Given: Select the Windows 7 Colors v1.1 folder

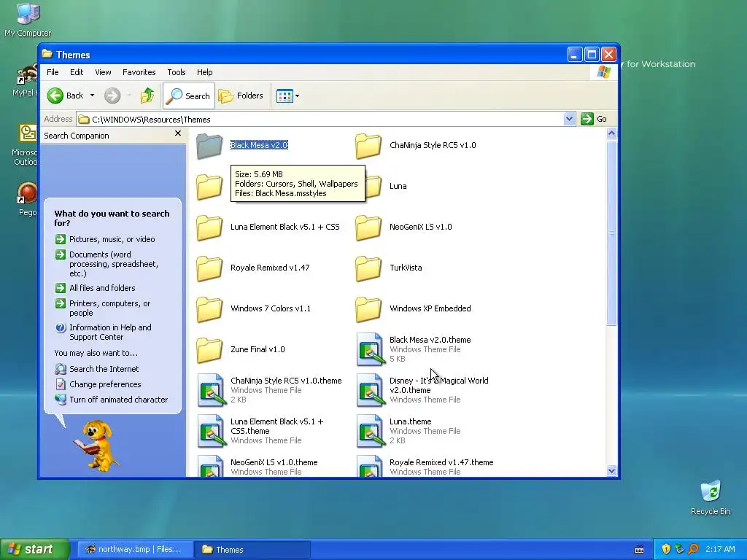Looking at the screenshot, I should [253, 309].
